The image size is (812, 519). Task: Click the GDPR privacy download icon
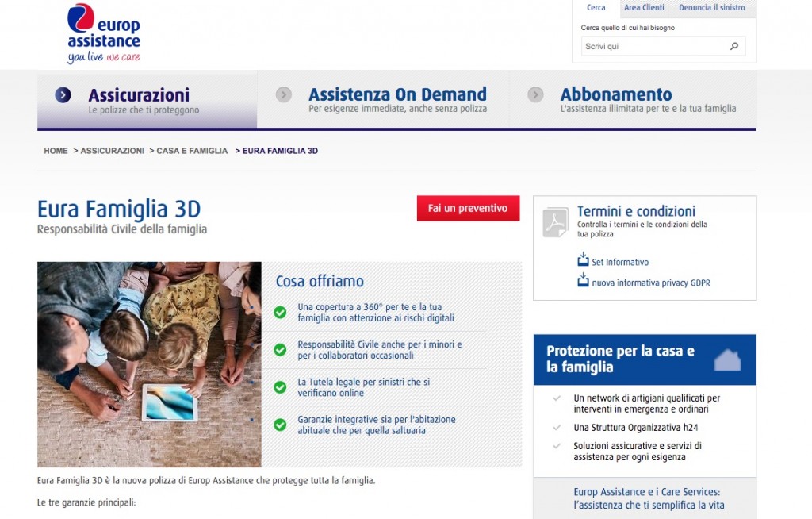[x=583, y=281]
